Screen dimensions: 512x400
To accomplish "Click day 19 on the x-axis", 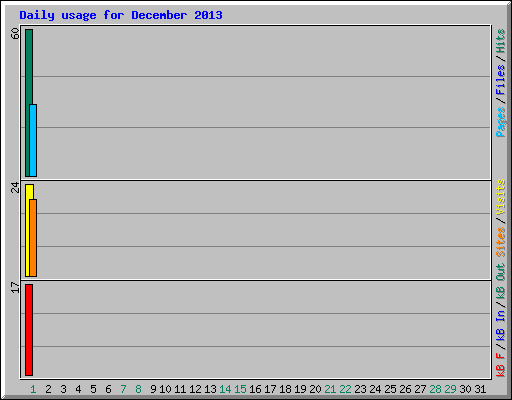I will (x=300, y=389).
